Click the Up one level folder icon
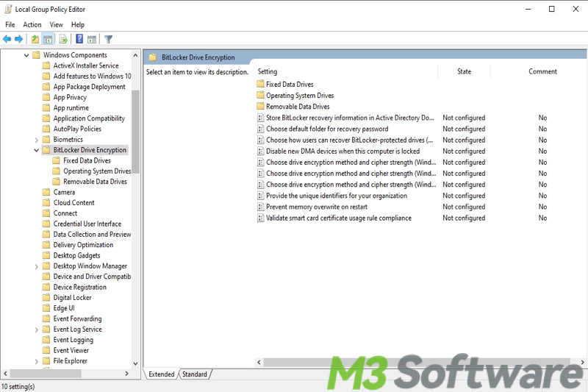Screen dimensions: 588x392 click(35, 39)
